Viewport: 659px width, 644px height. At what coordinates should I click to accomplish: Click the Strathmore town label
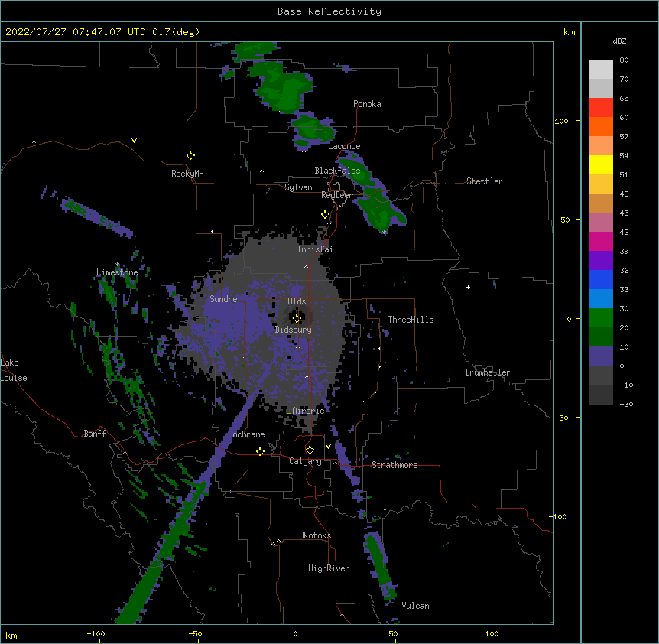[x=394, y=465]
